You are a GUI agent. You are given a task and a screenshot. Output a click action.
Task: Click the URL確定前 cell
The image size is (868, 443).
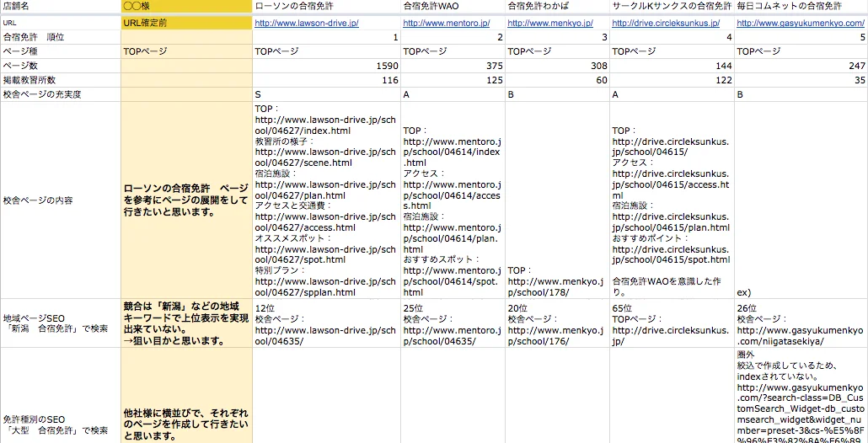click(186, 24)
